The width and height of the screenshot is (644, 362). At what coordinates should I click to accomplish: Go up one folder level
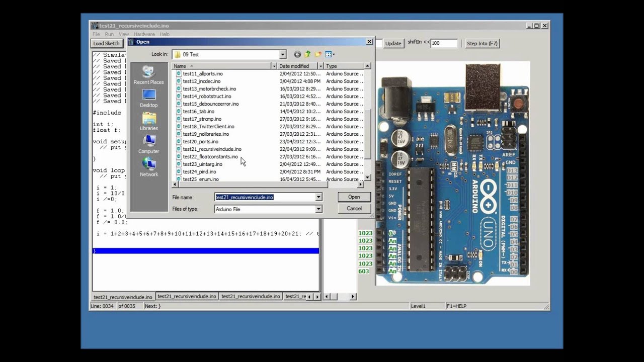[x=307, y=54]
